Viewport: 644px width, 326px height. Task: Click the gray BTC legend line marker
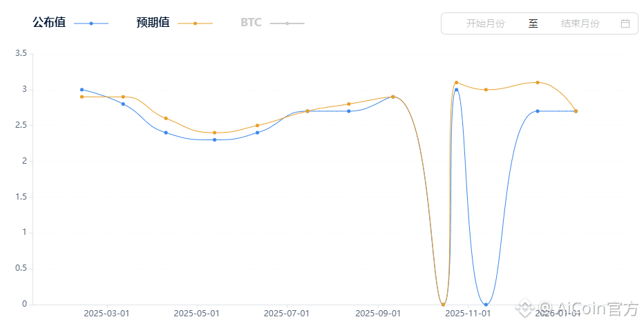pyautogui.click(x=287, y=23)
